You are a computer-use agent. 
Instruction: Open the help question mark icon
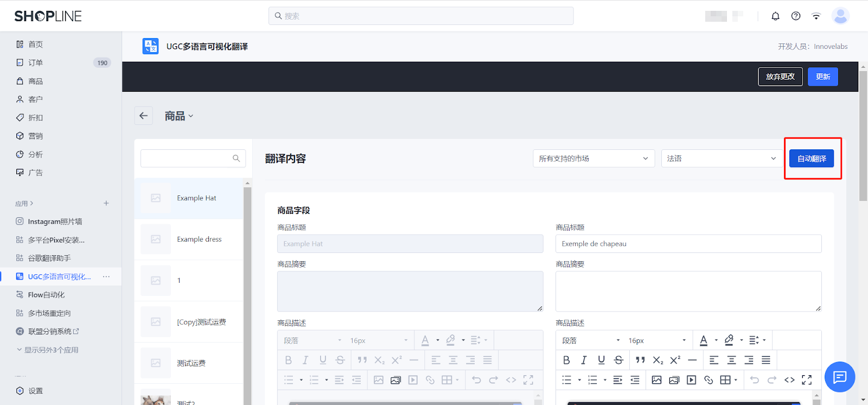796,16
